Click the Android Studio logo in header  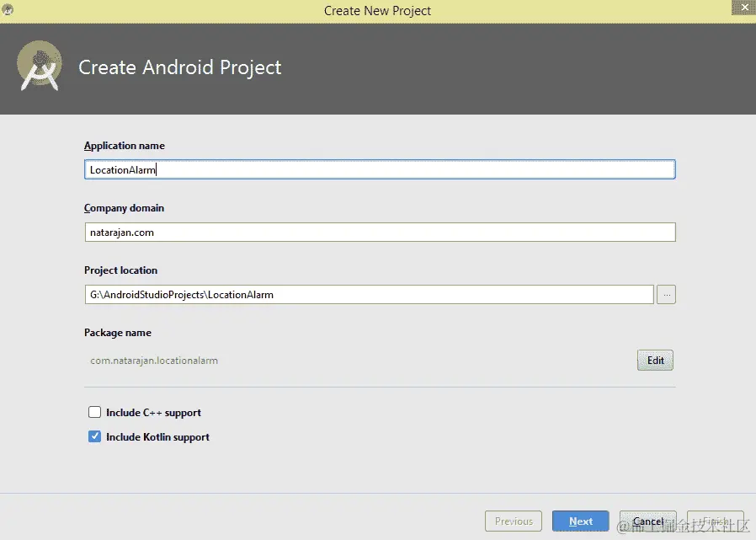point(40,67)
